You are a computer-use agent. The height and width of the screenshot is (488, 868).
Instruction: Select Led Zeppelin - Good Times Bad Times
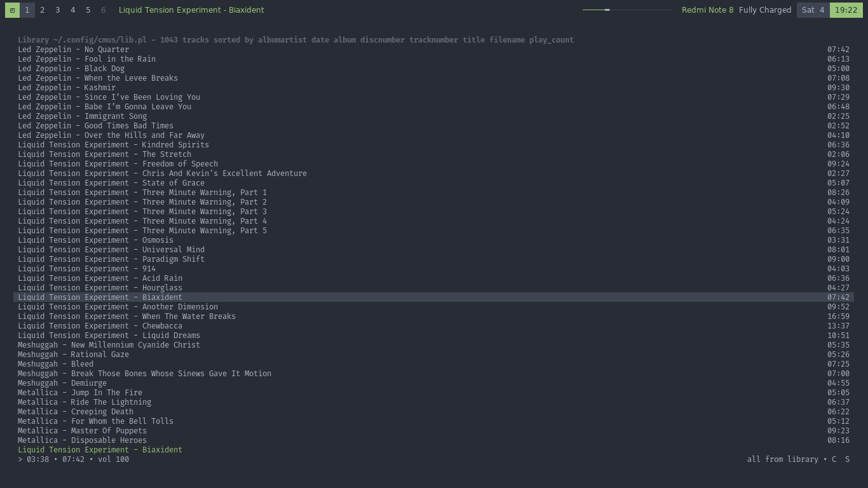(433, 126)
